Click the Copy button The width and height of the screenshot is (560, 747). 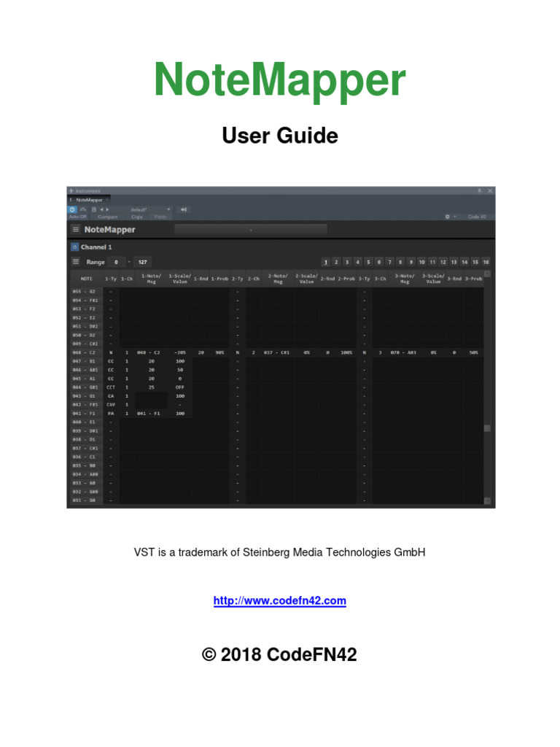pos(137,217)
